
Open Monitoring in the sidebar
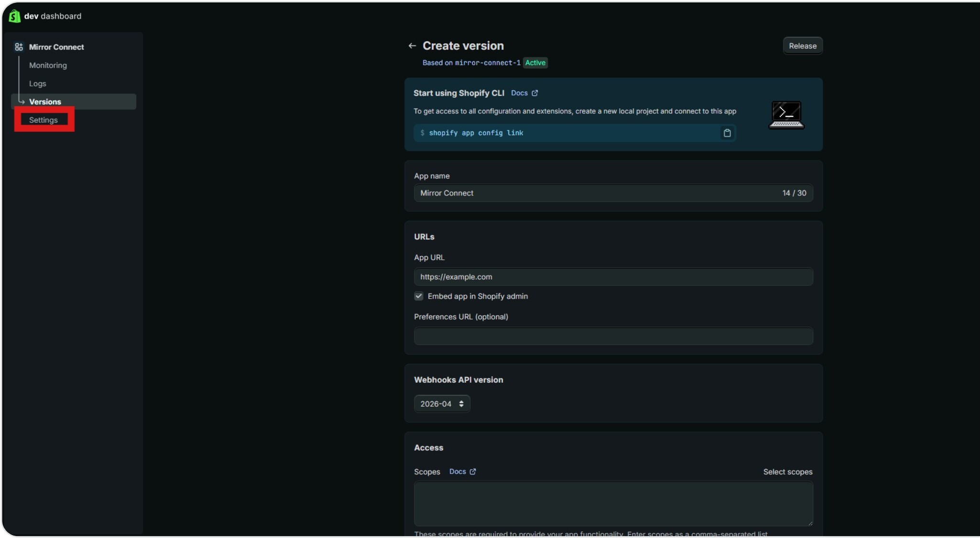tap(48, 65)
